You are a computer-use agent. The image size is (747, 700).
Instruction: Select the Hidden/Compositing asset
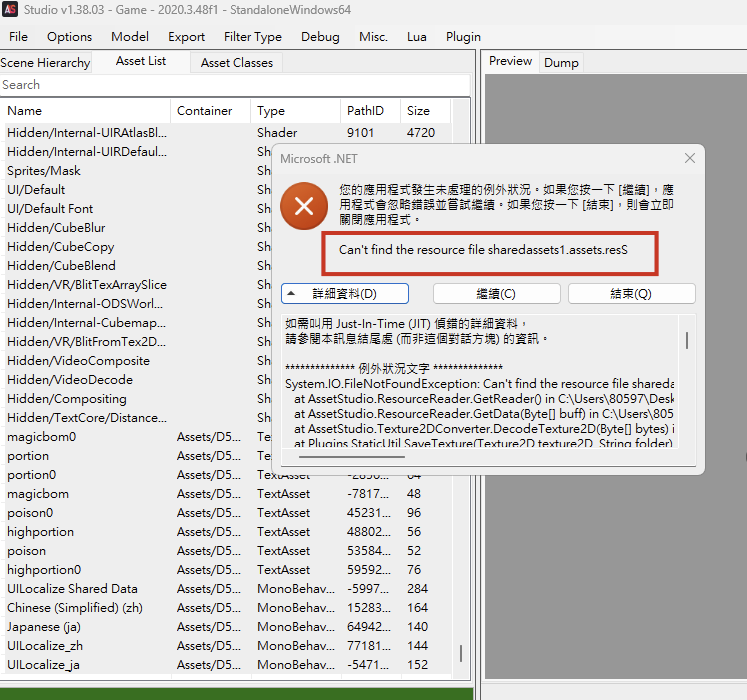pos(138,399)
